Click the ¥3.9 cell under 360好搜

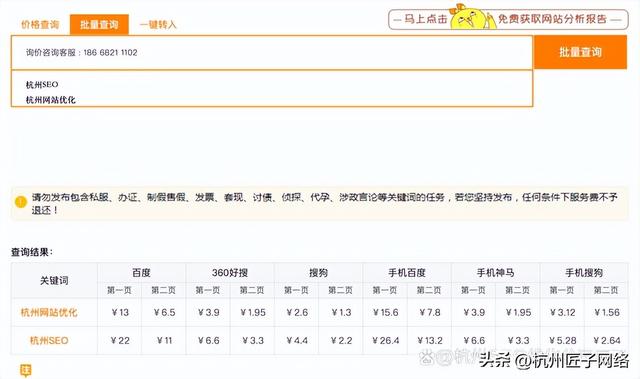(208, 313)
